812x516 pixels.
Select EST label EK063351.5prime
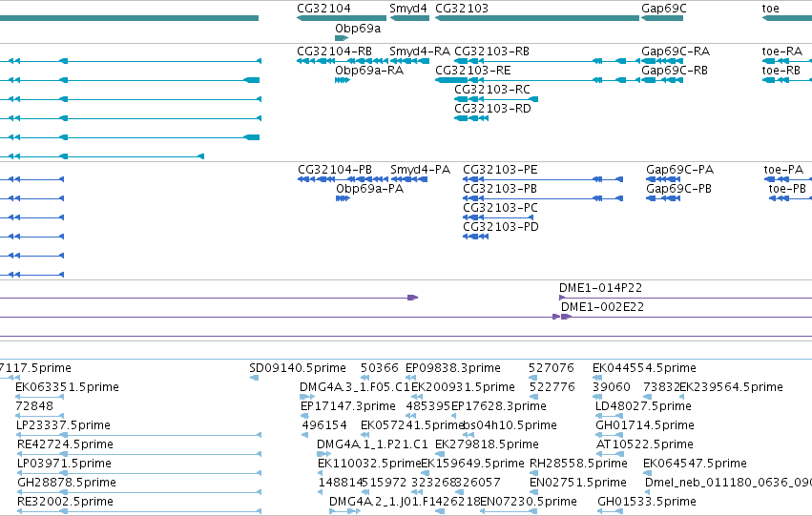[67, 387]
